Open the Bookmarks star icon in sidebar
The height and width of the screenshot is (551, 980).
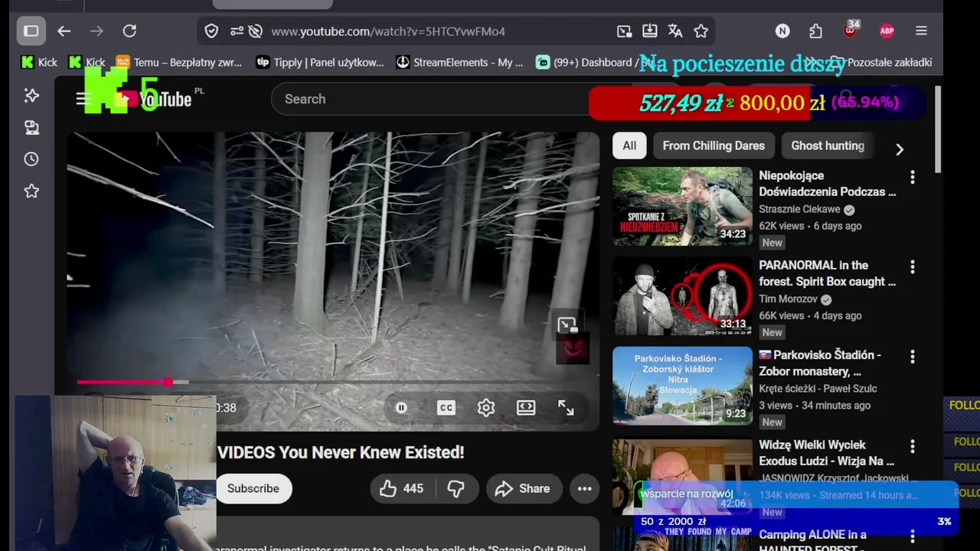point(31,191)
